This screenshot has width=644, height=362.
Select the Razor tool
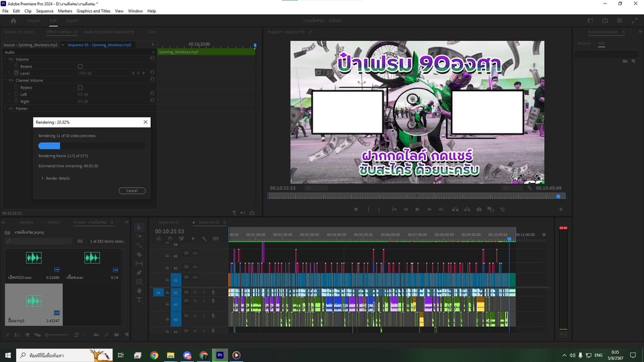point(140,255)
